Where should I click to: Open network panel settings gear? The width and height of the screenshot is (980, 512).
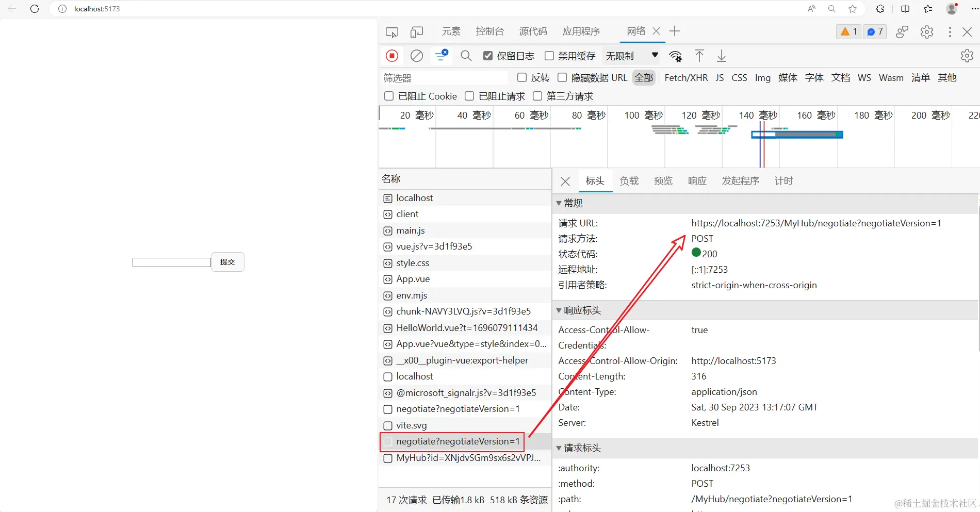(x=967, y=56)
